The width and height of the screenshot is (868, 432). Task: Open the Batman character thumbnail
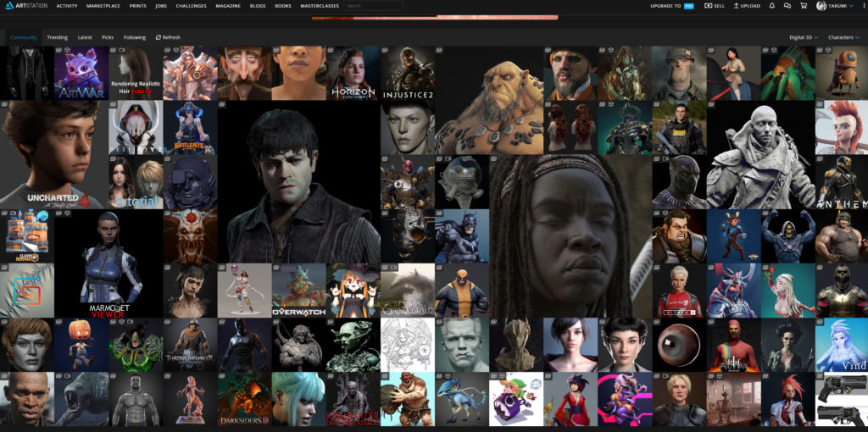(462, 235)
